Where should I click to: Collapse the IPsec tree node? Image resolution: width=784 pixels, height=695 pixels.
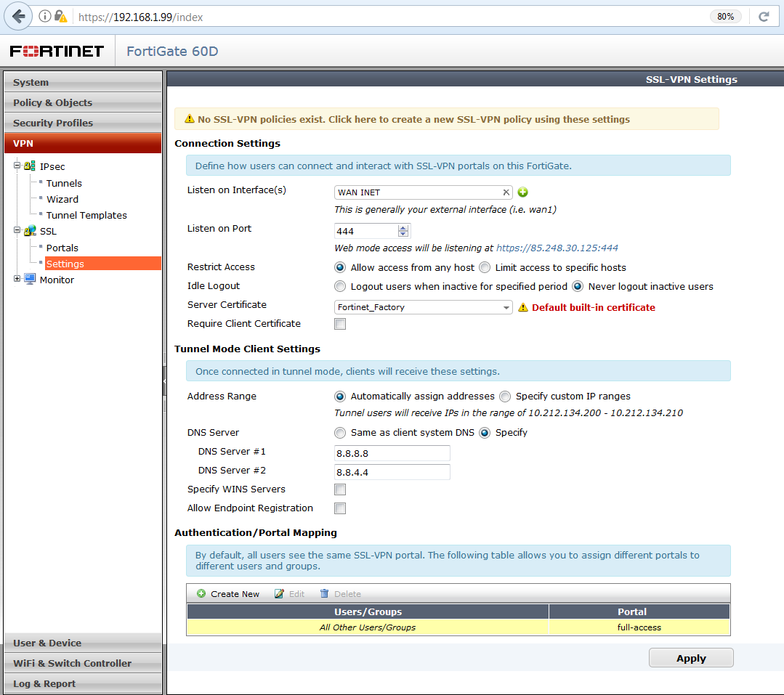(17, 166)
